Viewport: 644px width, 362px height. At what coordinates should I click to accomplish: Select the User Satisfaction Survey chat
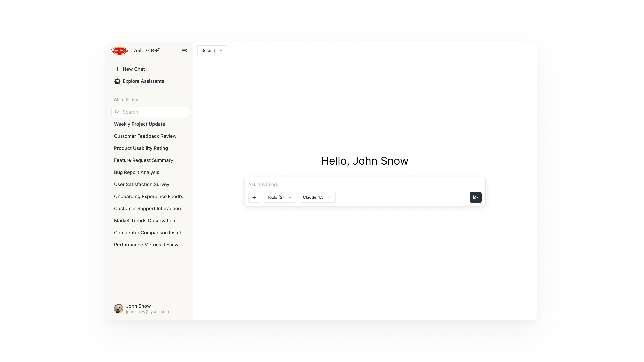tap(142, 184)
